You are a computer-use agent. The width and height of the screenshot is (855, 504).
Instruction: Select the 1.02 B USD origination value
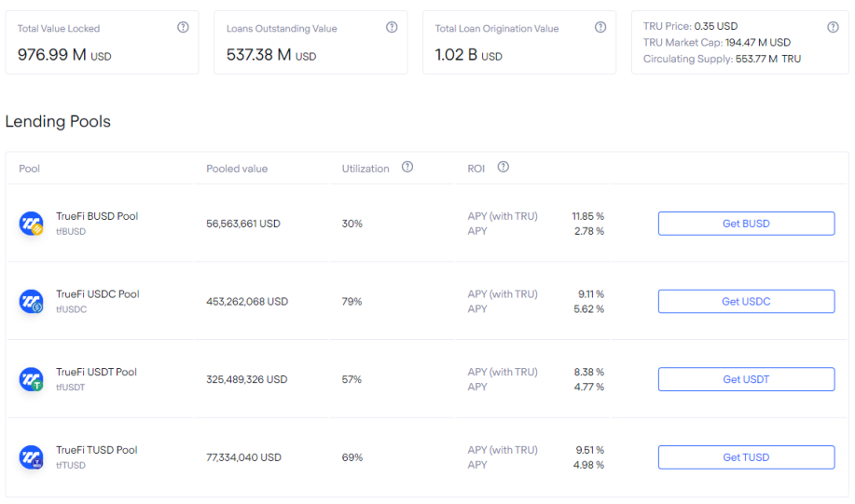point(468,55)
